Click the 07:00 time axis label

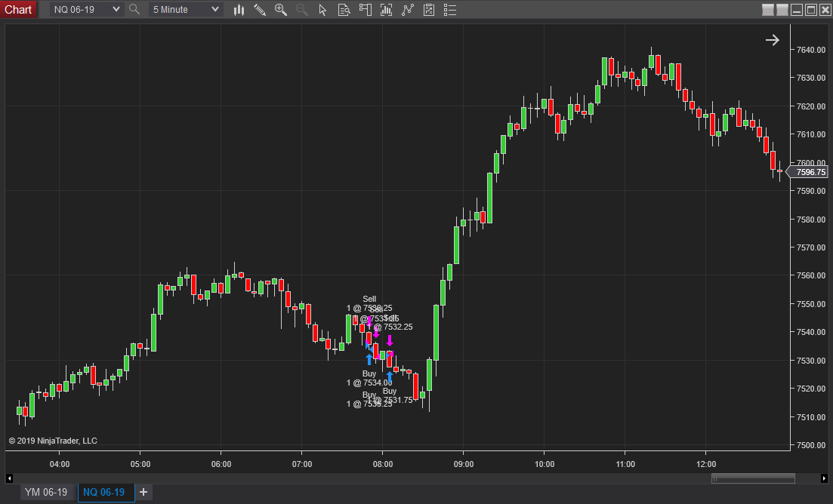(302, 464)
